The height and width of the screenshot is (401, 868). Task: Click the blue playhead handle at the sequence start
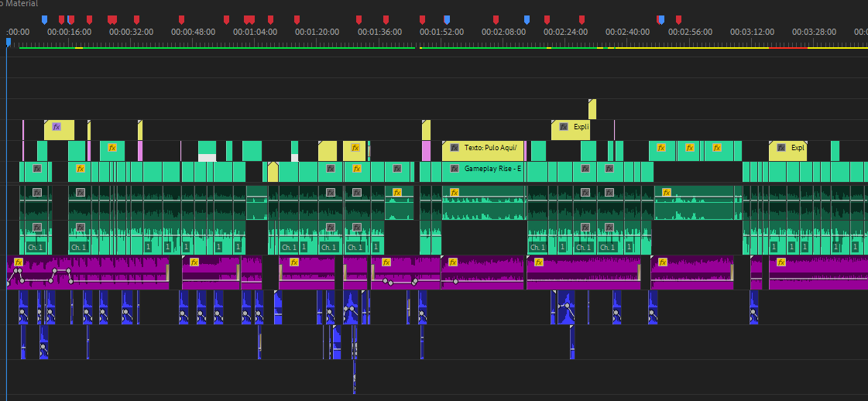click(9, 42)
